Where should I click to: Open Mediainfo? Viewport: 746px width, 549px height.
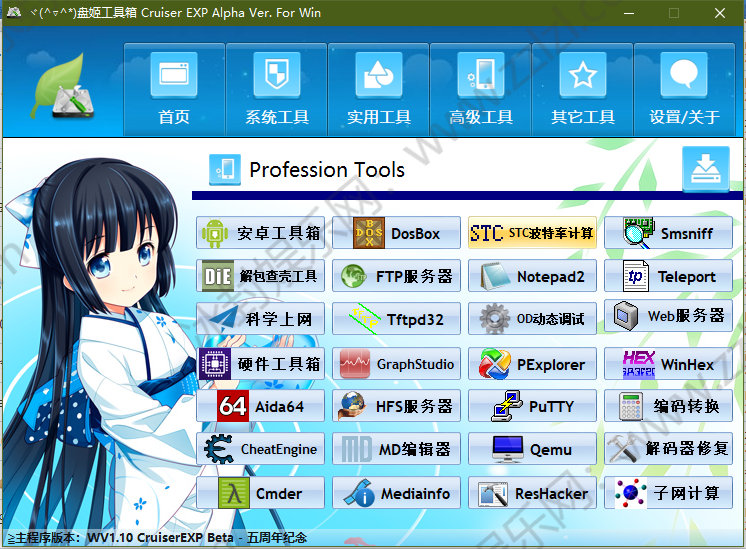(397, 493)
